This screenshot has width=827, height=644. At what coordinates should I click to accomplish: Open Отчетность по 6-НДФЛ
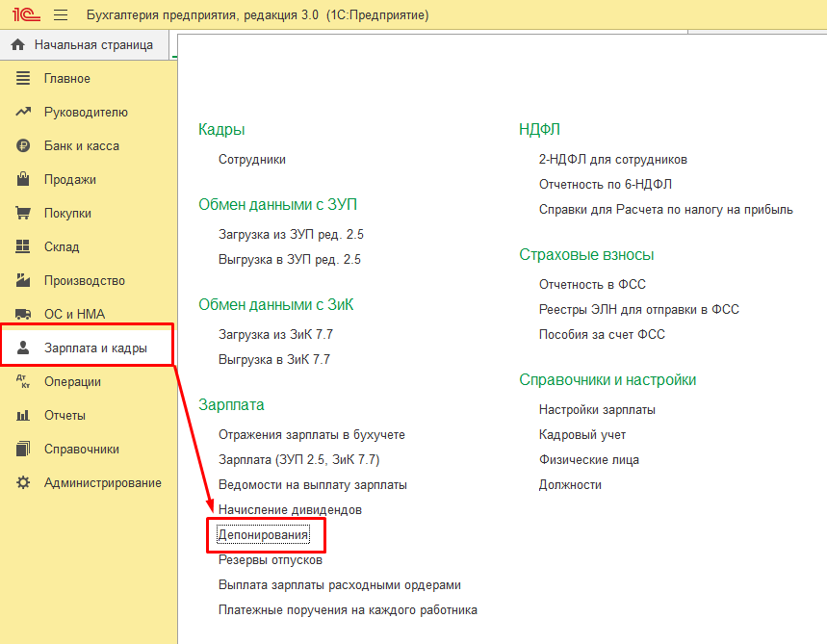(605, 185)
